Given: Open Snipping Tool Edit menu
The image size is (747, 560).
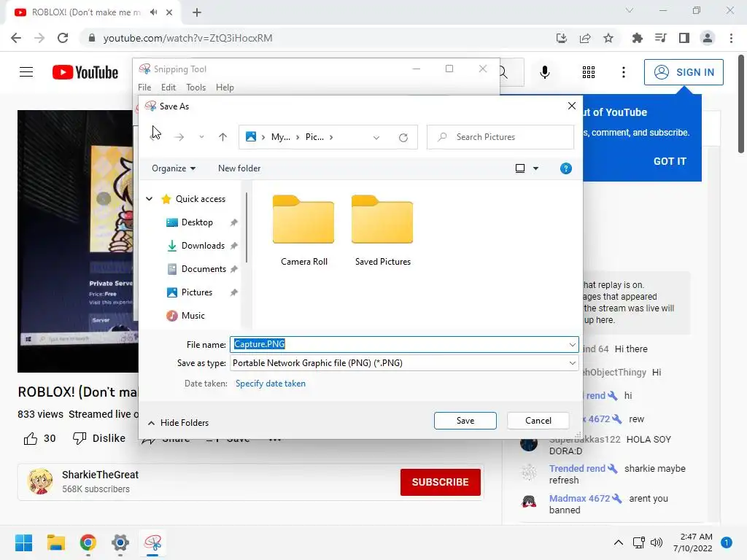Looking at the screenshot, I should click(169, 87).
